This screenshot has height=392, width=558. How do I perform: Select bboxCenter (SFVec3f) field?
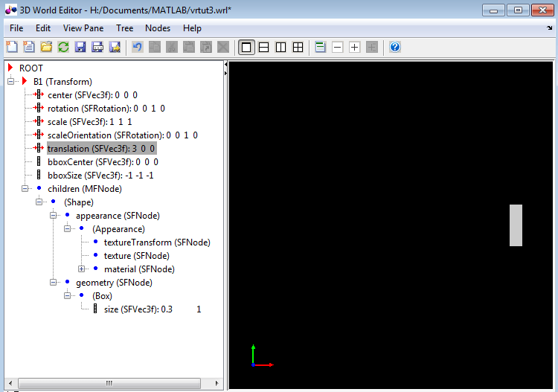tap(103, 162)
